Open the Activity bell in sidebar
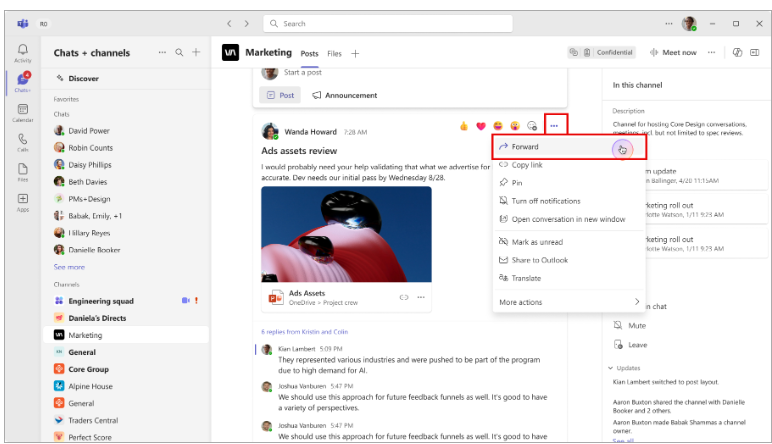This screenshot has width=772, height=444. click(23, 53)
